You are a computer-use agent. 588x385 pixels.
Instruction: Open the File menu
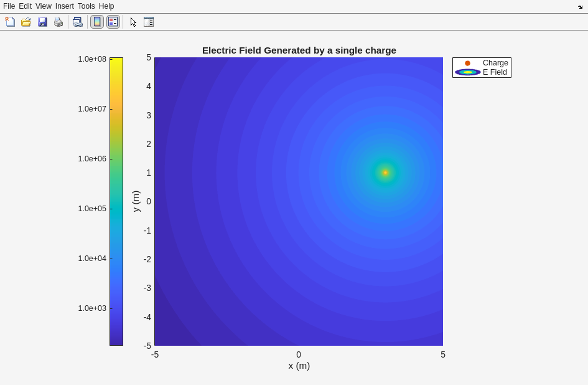(x=9, y=6)
